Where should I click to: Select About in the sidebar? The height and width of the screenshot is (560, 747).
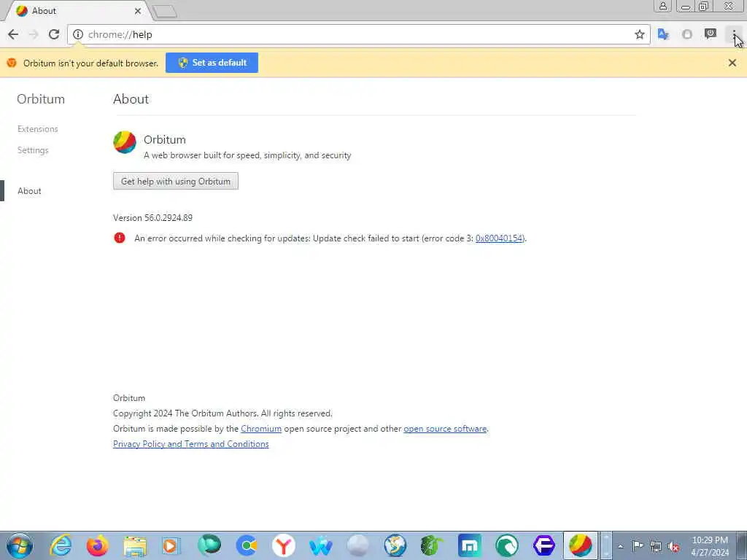click(29, 191)
